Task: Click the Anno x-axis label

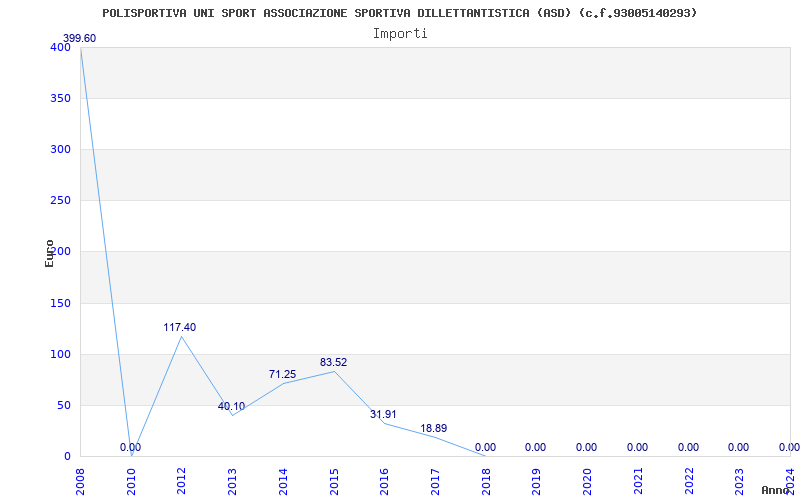Action: (x=776, y=490)
